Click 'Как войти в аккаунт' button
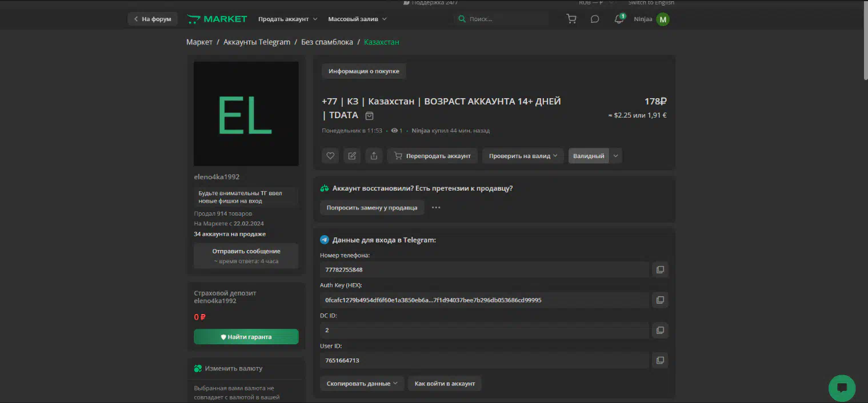The image size is (868, 403). (445, 384)
